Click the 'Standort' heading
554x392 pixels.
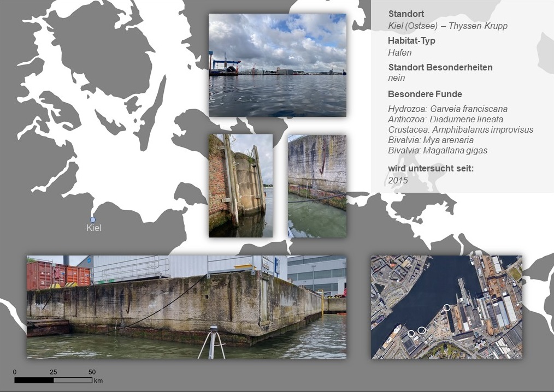(x=406, y=14)
